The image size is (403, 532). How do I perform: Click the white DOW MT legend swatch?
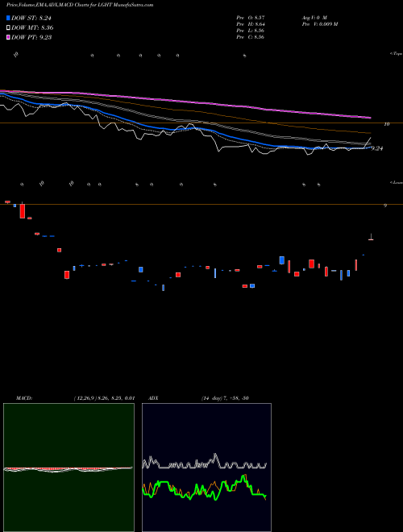(x=8, y=27)
